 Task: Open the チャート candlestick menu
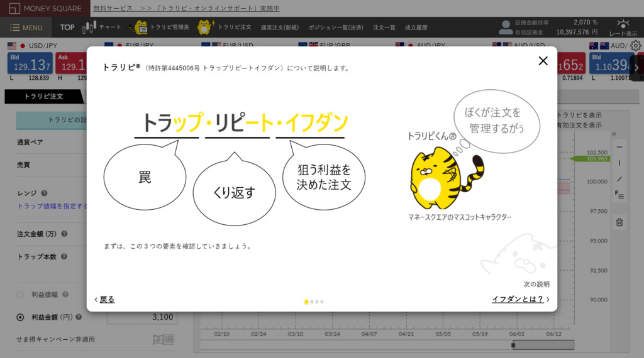[101, 28]
